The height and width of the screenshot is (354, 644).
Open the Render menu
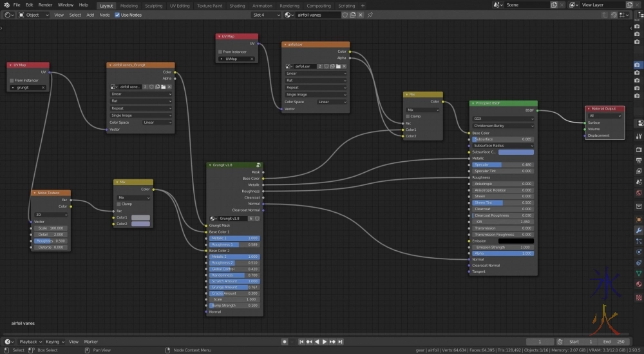pyautogui.click(x=45, y=5)
